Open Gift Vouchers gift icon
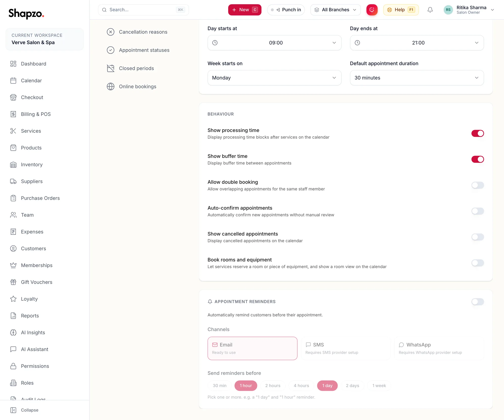The image size is (504, 420). (x=13, y=282)
